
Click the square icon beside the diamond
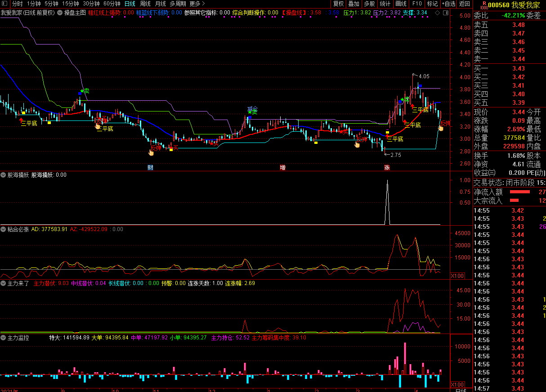coord(445,13)
